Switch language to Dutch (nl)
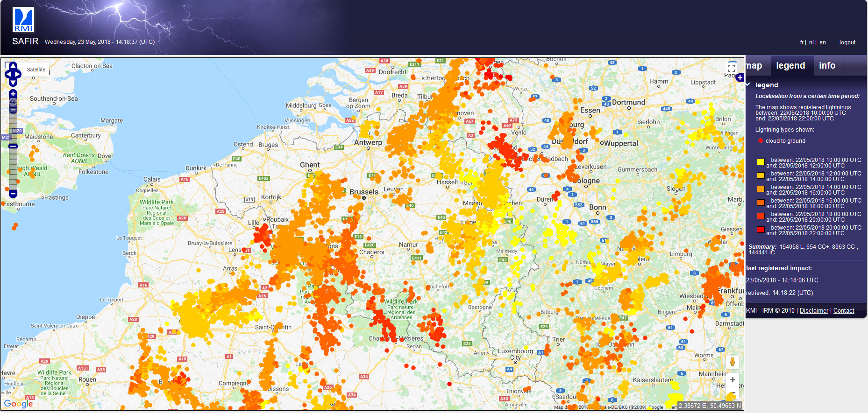The height and width of the screenshot is (413, 868). click(811, 42)
